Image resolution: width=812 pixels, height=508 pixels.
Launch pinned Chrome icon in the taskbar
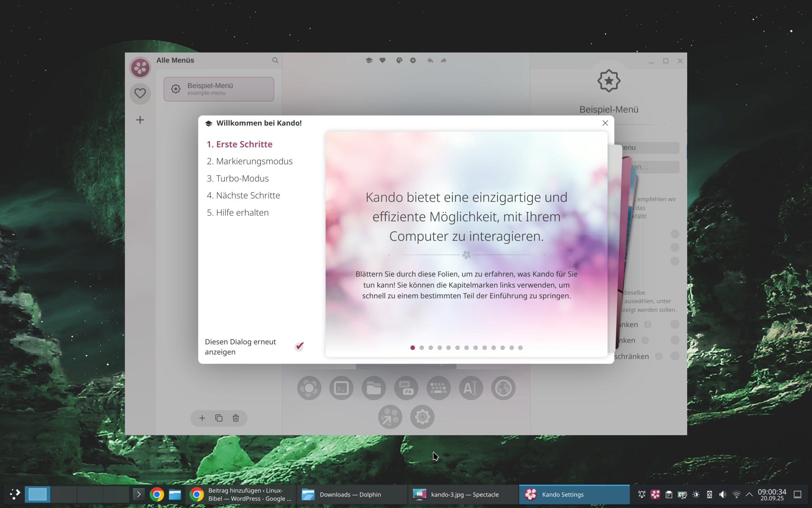(x=157, y=494)
